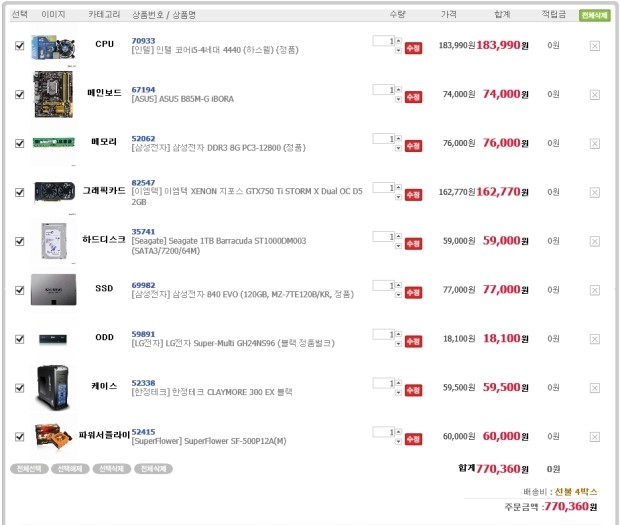Image resolution: width=620 pixels, height=525 pixels.
Task: Click the mainboard product thumbnail
Action: click(53, 94)
